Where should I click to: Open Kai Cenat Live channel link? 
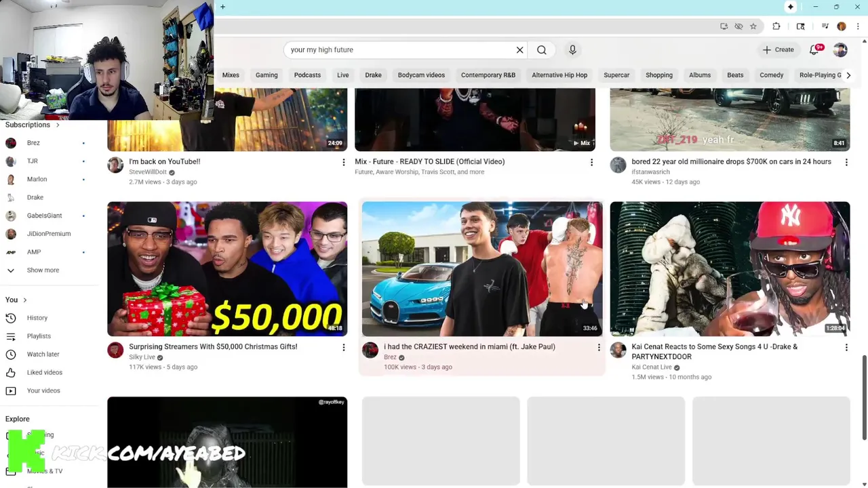pos(652,367)
